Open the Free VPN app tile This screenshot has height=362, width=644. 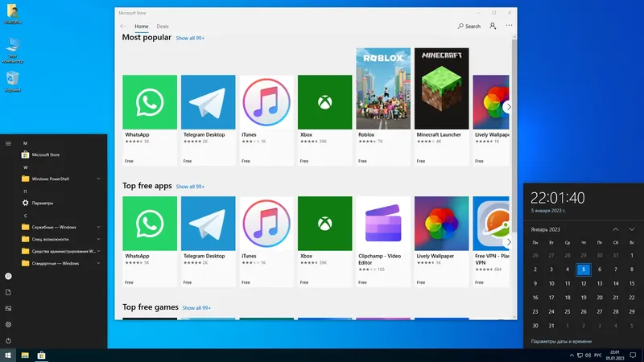click(x=491, y=241)
